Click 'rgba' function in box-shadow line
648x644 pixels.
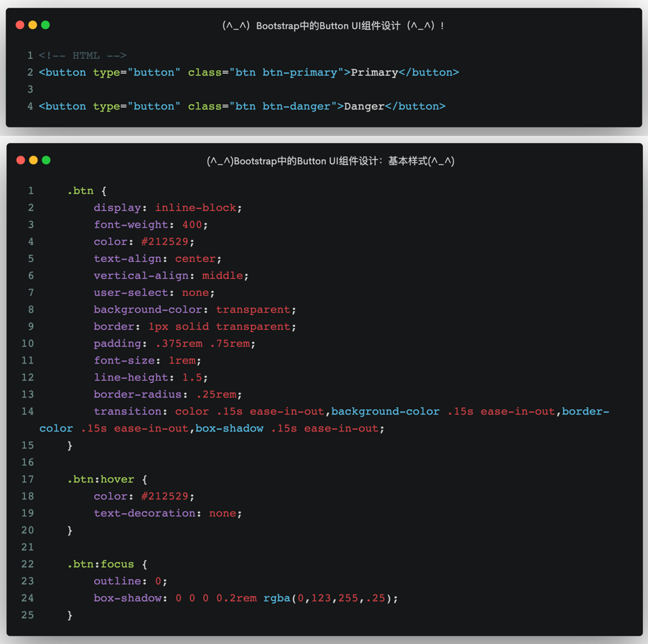tap(277, 598)
